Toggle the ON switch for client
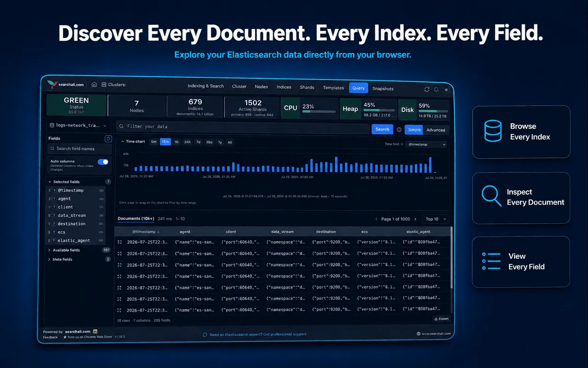Screen dimensions: 588x368 [101, 207]
